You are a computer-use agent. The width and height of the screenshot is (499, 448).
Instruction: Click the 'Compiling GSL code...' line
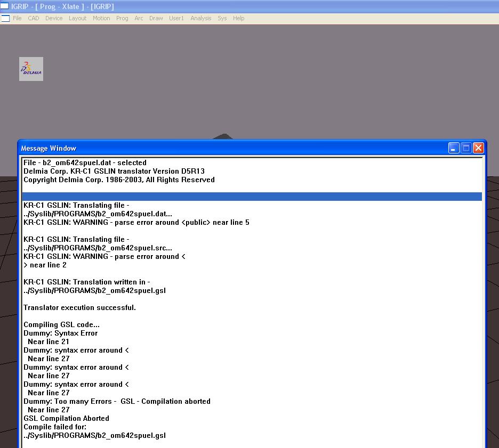point(61,324)
